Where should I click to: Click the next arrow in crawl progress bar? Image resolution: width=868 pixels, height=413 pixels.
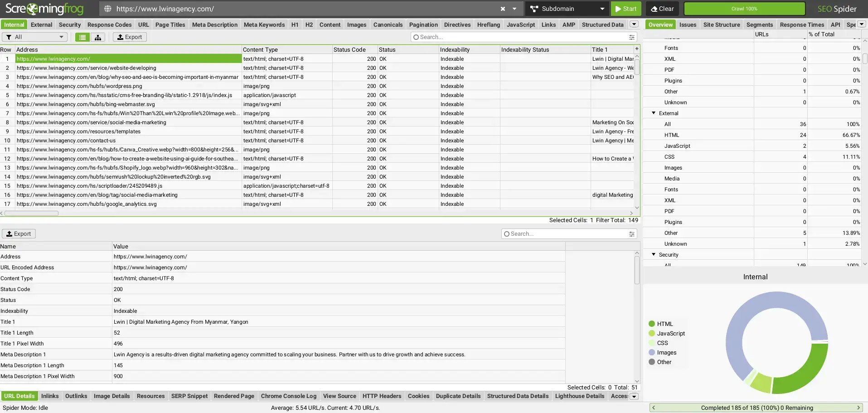pyautogui.click(x=858, y=408)
